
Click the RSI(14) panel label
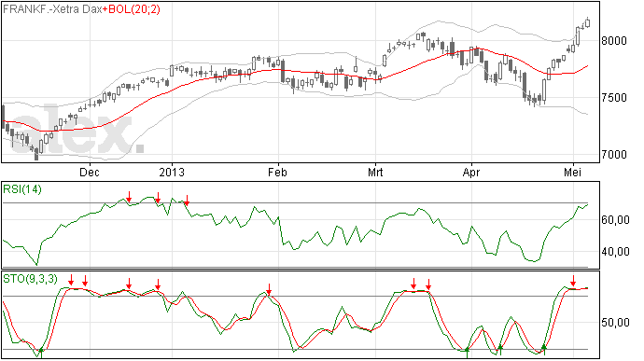pos(22,189)
